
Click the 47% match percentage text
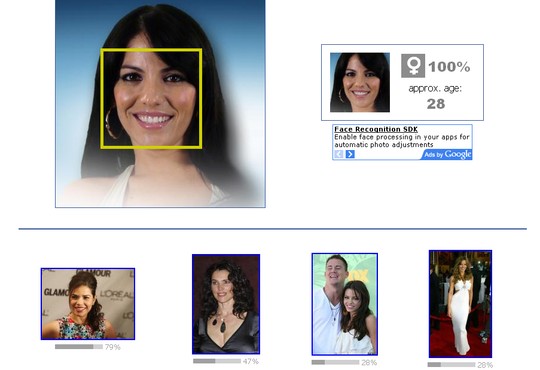coord(251,361)
